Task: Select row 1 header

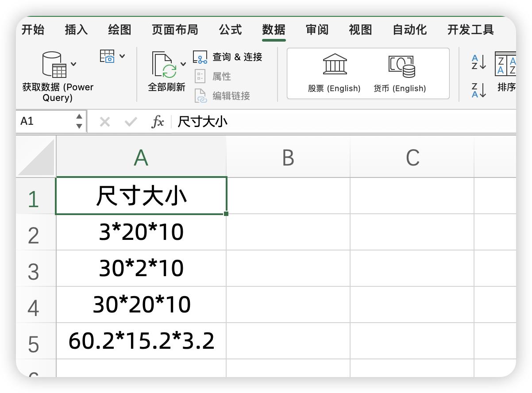Action: pyautogui.click(x=36, y=196)
